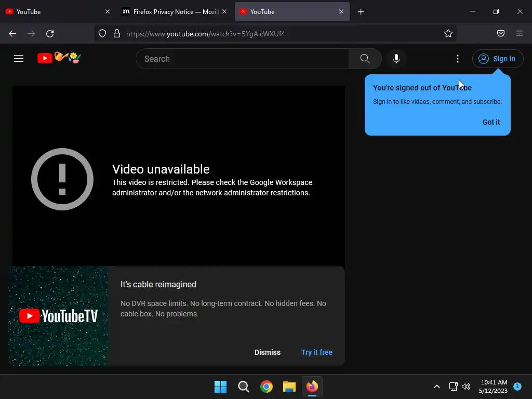
Task: Go back using browser back arrow
Action: (12, 34)
